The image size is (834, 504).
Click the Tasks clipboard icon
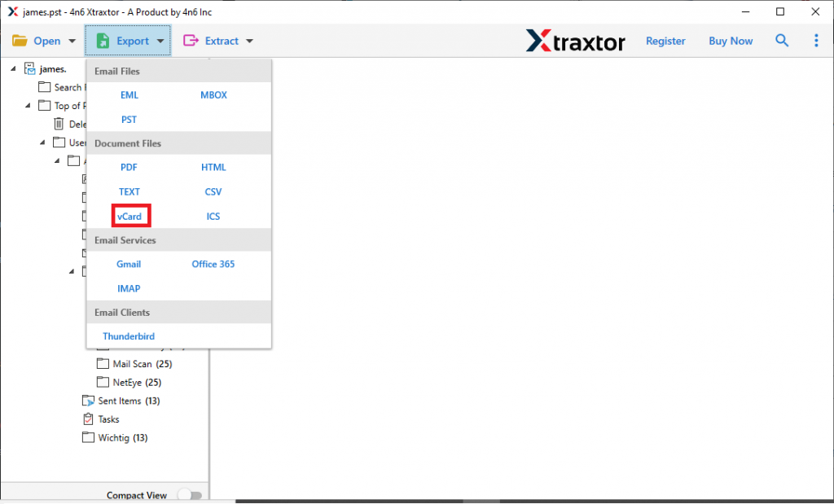88,419
